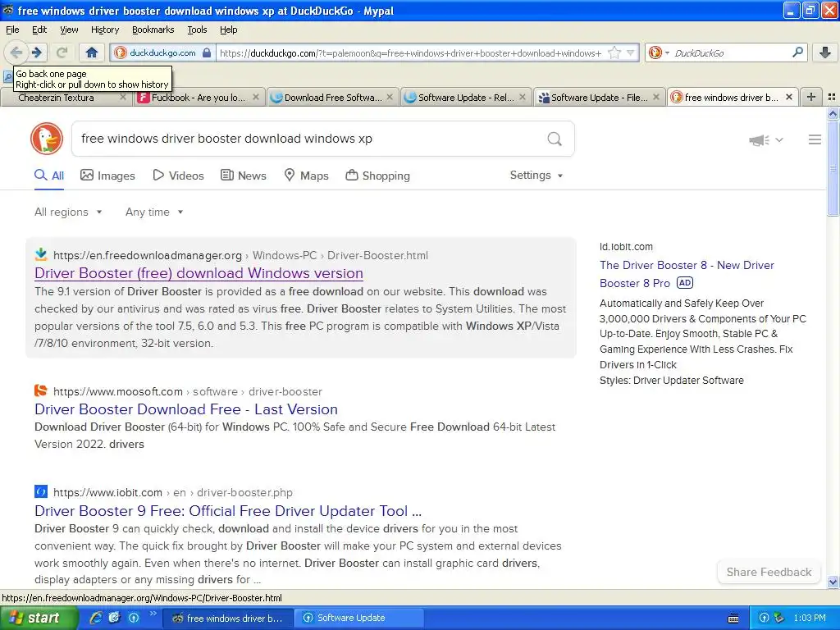The image size is (840, 630).
Task: Switch to Software Update taskbar window
Action: point(360,619)
